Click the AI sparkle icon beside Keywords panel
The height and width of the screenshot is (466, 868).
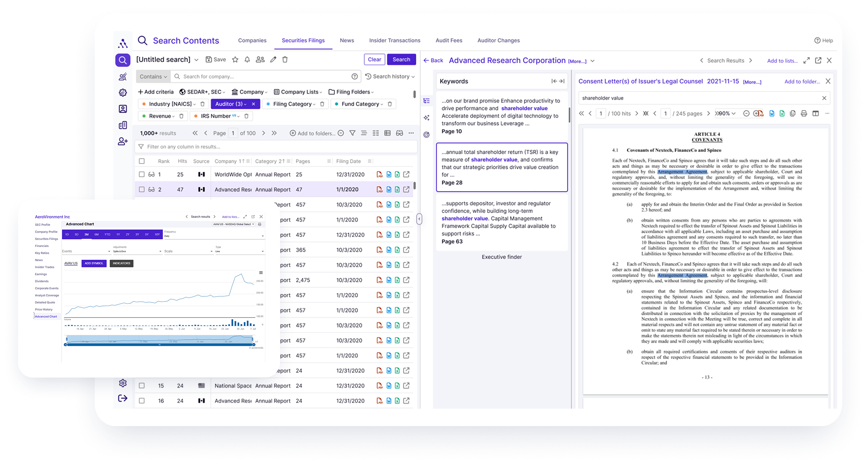(427, 118)
